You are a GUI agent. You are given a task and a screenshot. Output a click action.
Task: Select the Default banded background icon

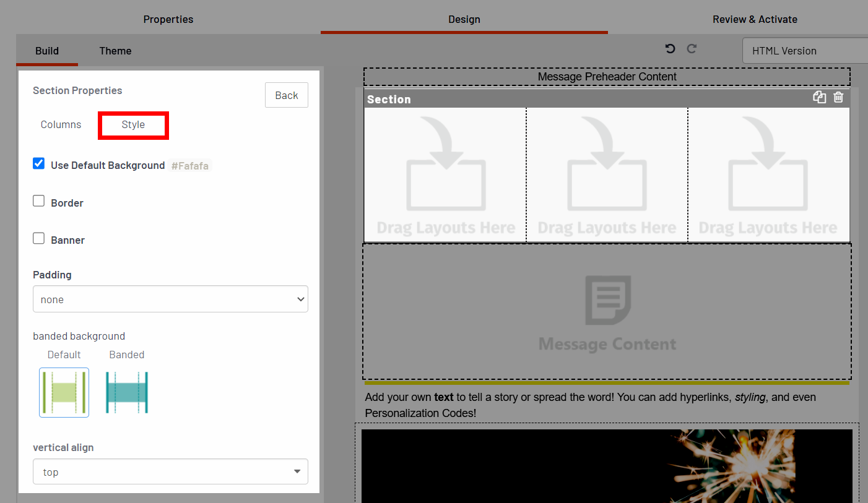tap(64, 392)
